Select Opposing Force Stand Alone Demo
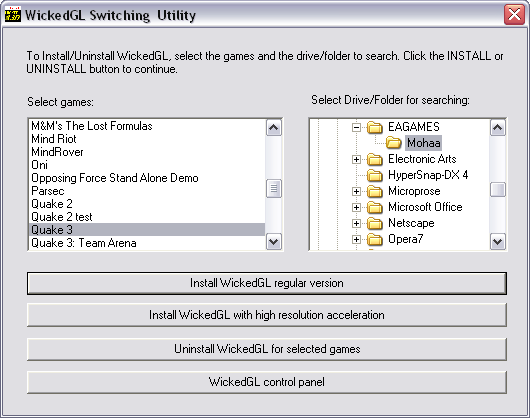 coord(147,178)
